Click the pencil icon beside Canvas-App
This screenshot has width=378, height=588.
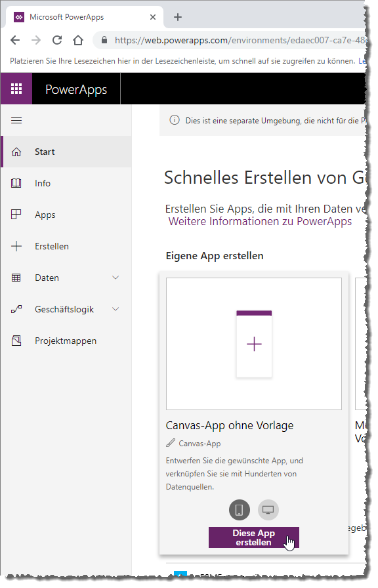[x=171, y=443]
